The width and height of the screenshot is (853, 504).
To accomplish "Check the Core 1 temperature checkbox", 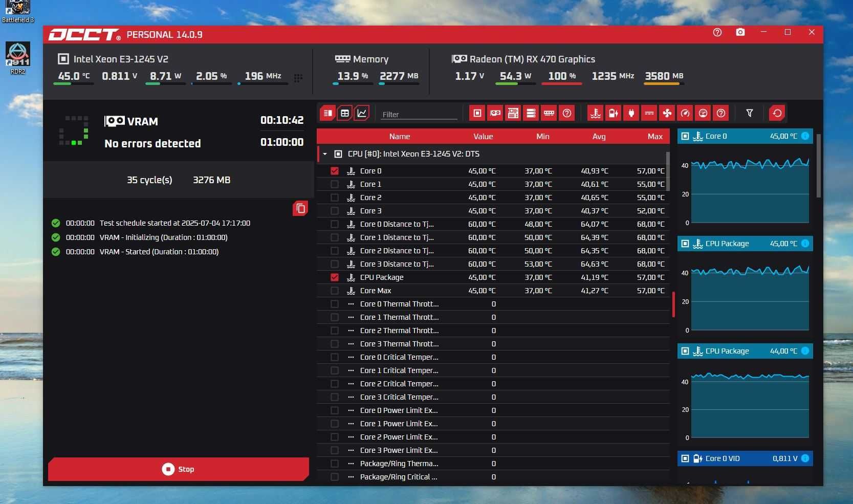I will click(335, 184).
